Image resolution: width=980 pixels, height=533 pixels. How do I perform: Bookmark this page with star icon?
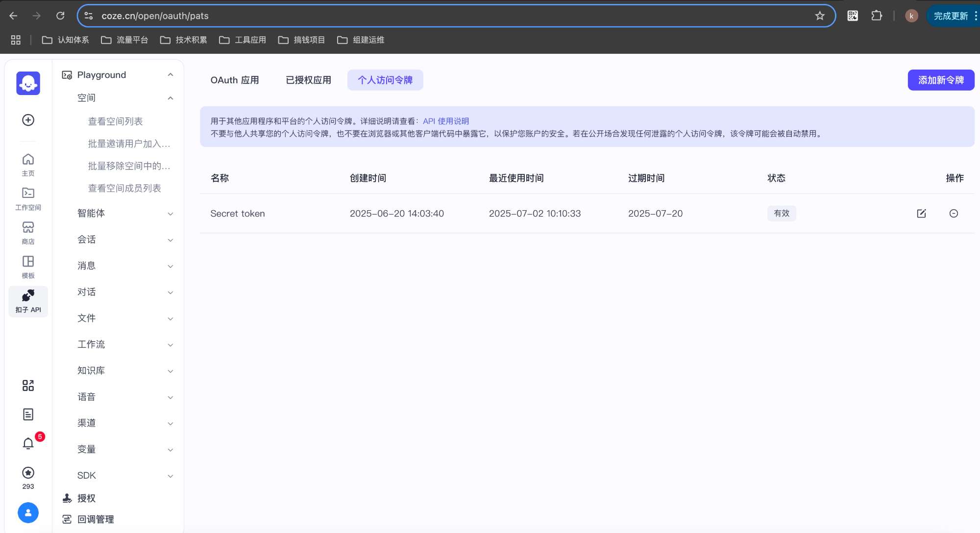[820, 16]
